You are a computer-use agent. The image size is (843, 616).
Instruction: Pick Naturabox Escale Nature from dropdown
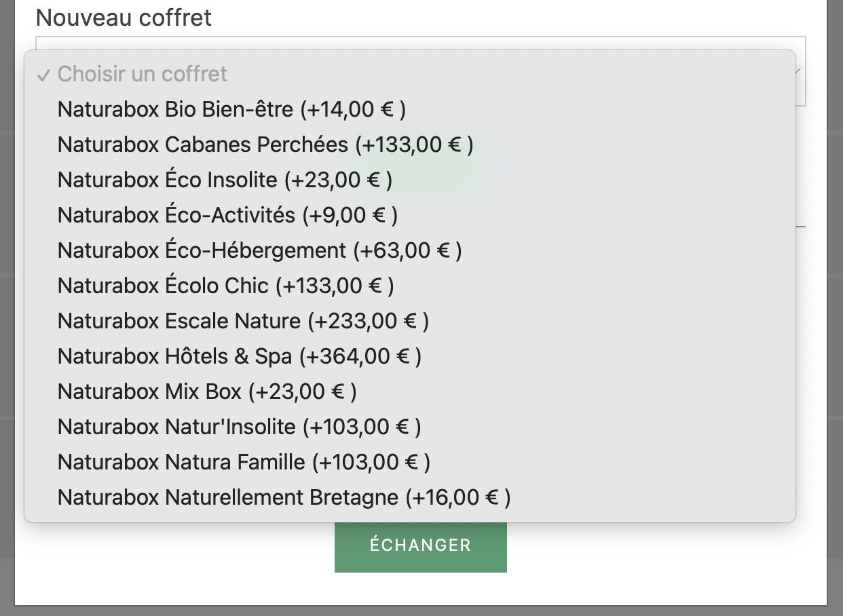[x=243, y=321]
